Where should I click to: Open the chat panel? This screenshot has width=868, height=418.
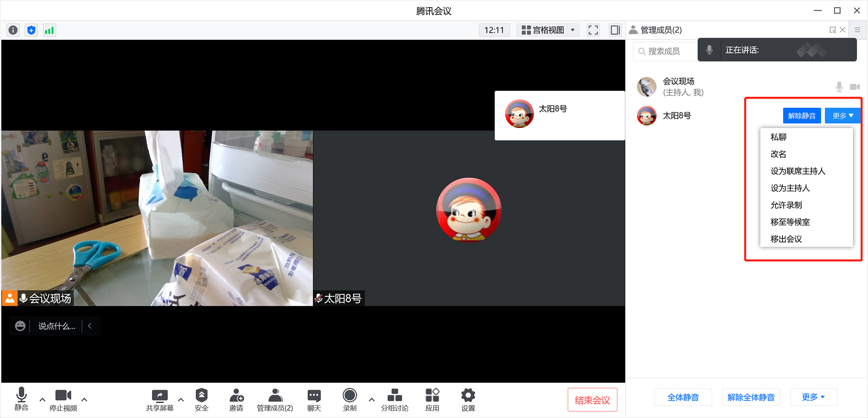coord(314,400)
